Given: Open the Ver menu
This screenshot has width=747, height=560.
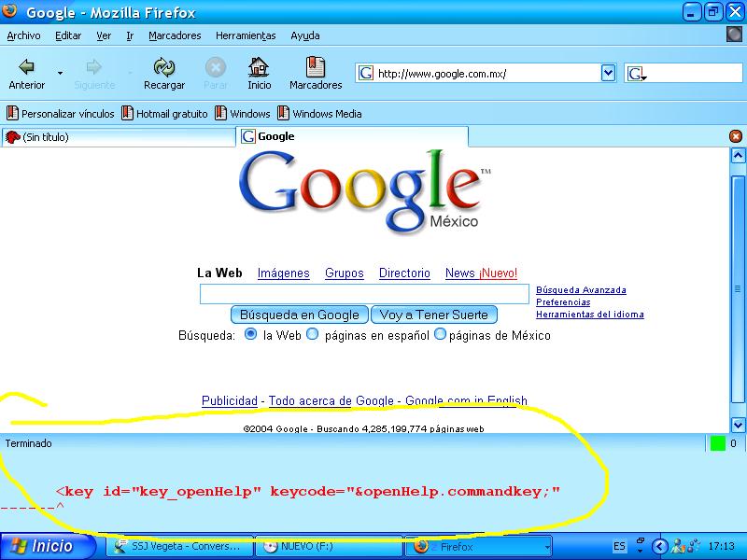Looking at the screenshot, I should pyautogui.click(x=104, y=35).
